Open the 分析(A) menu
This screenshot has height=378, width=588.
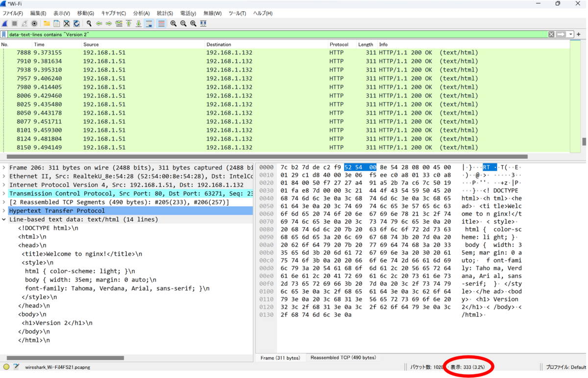tap(142, 13)
